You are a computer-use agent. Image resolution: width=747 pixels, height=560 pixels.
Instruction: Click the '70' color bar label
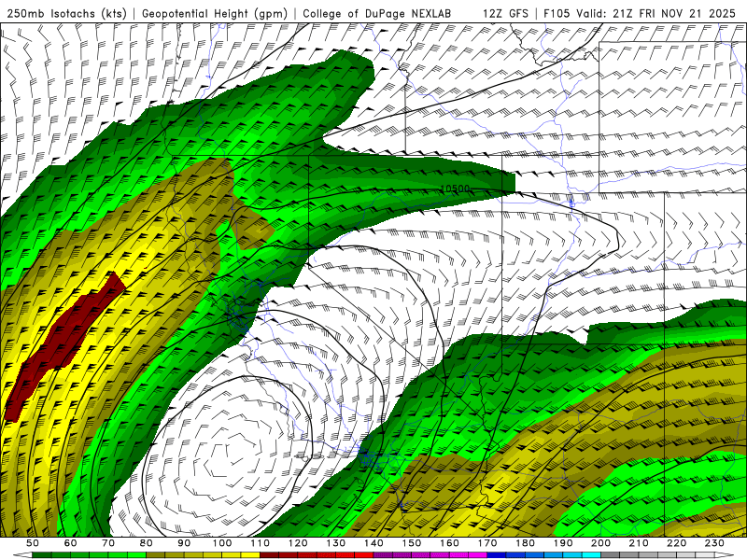click(108, 543)
